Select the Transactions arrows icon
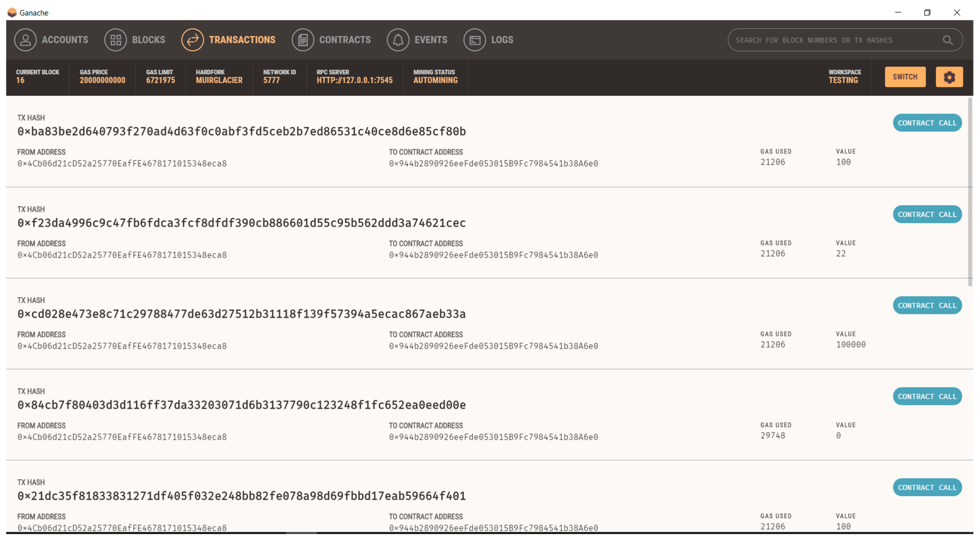 [193, 40]
